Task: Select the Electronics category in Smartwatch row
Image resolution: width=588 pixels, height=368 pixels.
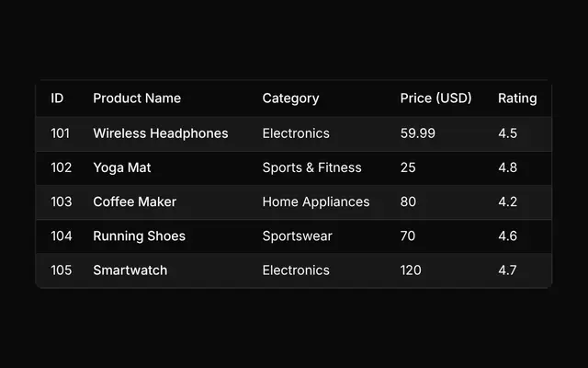Action: [296, 270]
